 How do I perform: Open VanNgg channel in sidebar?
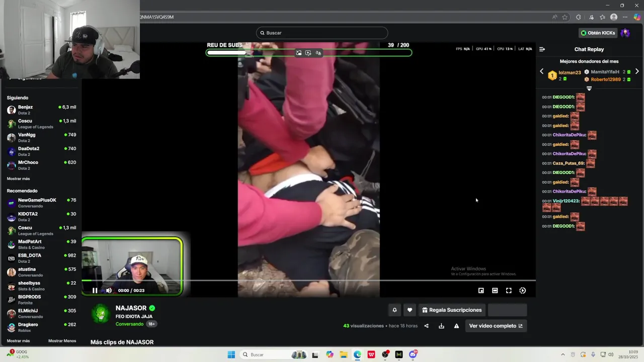coord(41,137)
